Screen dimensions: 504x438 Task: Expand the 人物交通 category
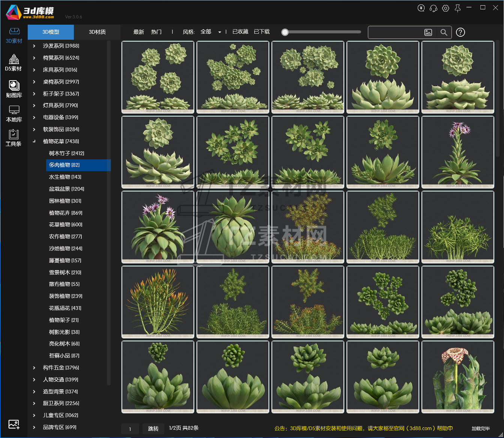pyautogui.click(x=34, y=380)
